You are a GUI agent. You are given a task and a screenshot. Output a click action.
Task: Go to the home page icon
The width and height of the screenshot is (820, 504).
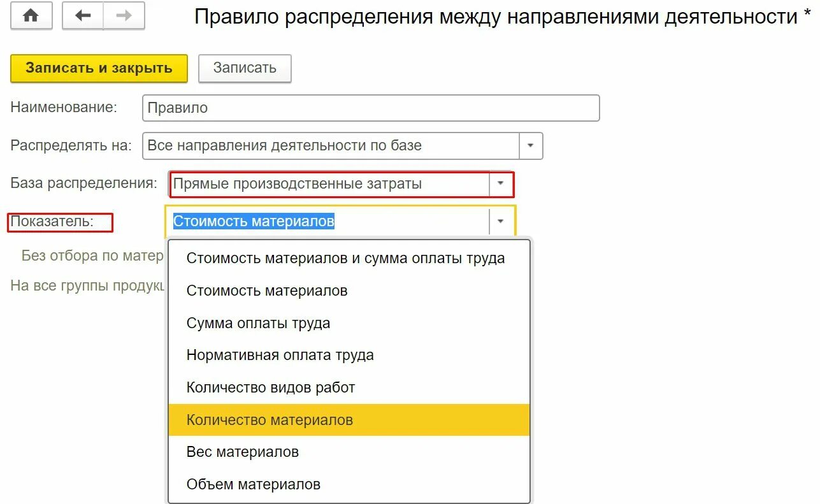31,16
